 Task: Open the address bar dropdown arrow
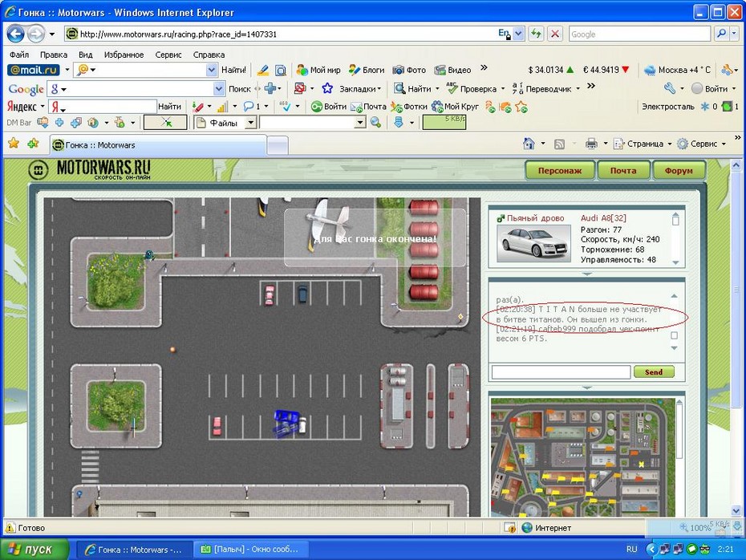click(519, 34)
